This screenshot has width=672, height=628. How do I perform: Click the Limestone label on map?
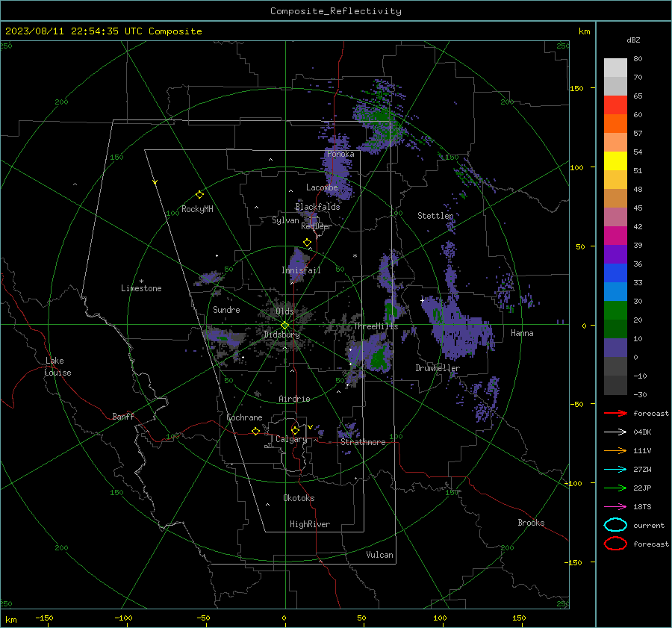point(141,288)
